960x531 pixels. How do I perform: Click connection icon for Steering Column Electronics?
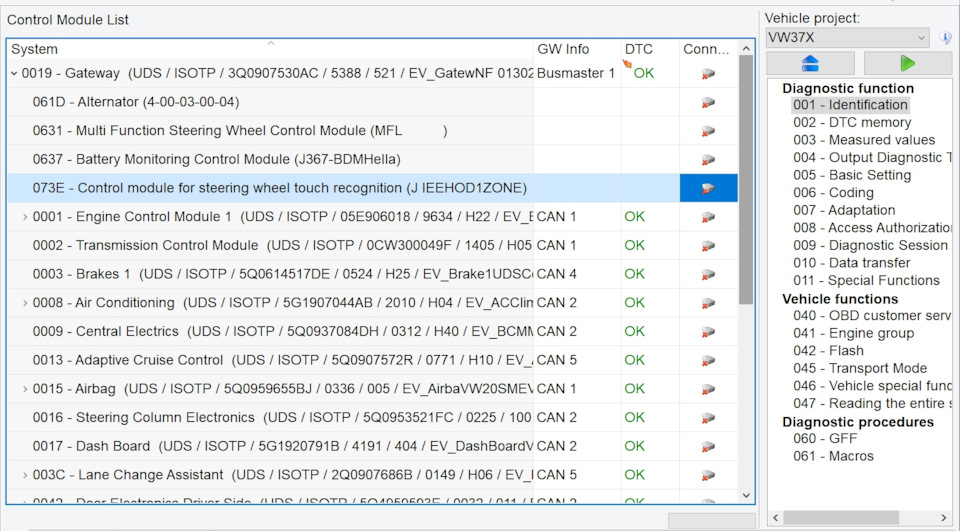708,418
